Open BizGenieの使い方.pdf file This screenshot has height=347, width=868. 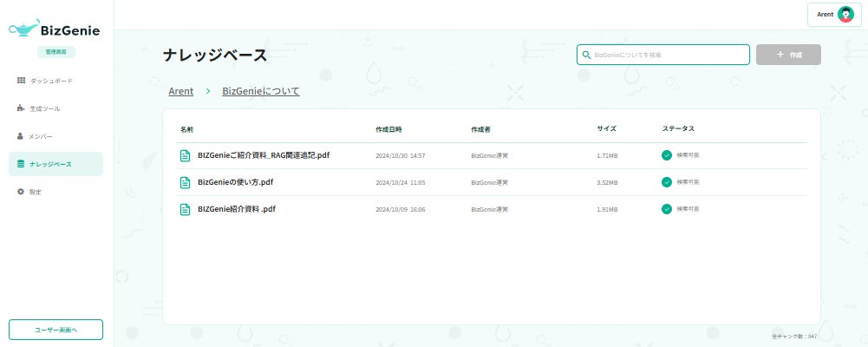point(235,182)
